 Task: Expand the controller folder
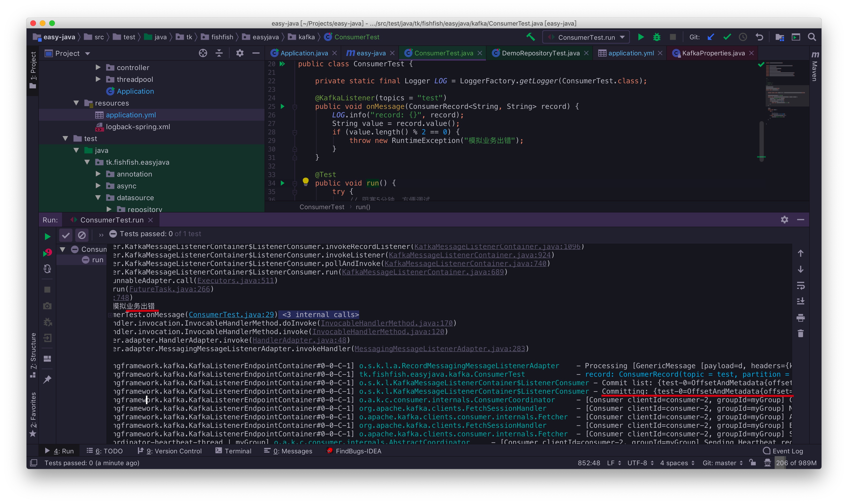98,67
